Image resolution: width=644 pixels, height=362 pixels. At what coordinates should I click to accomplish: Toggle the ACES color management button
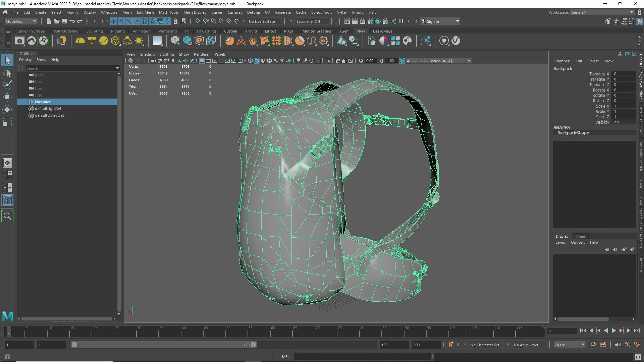pos(401,61)
